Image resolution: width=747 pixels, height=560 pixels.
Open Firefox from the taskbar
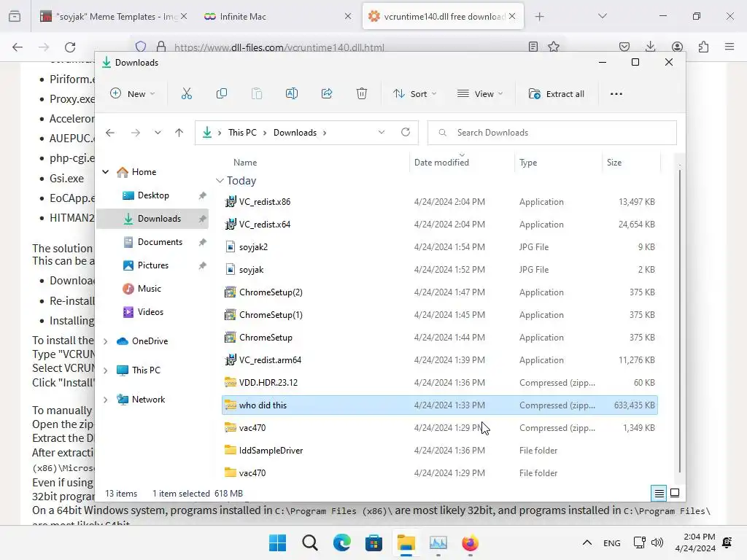coord(471,542)
